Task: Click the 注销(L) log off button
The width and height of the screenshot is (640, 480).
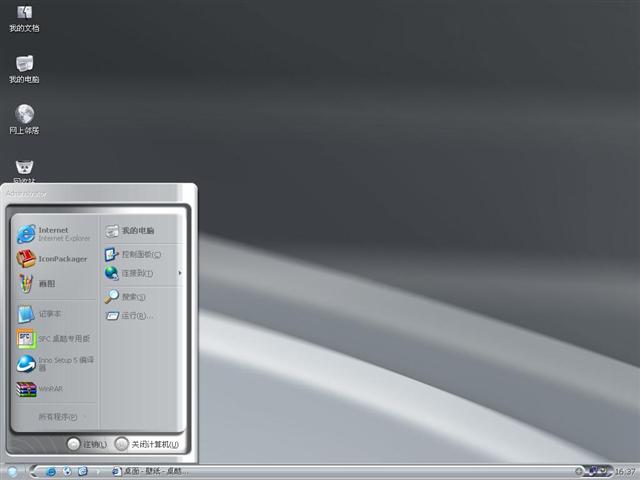Action: pos(87,444)
